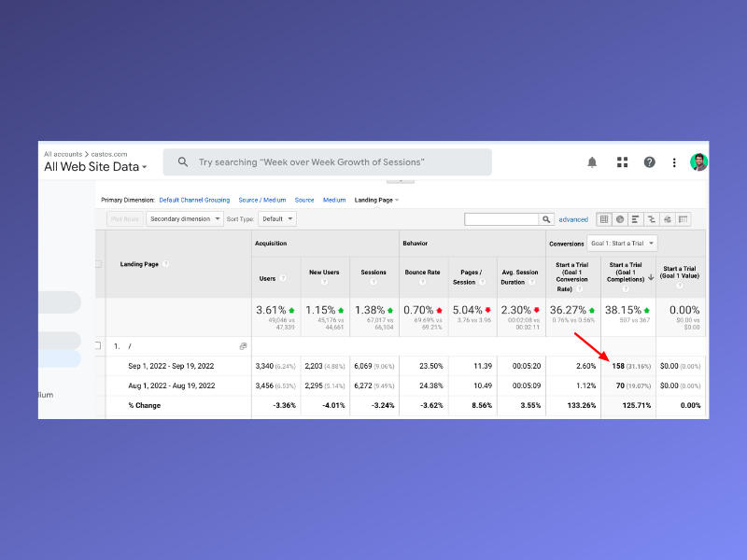Click the Analytics search bar

[x=327, y=162]
